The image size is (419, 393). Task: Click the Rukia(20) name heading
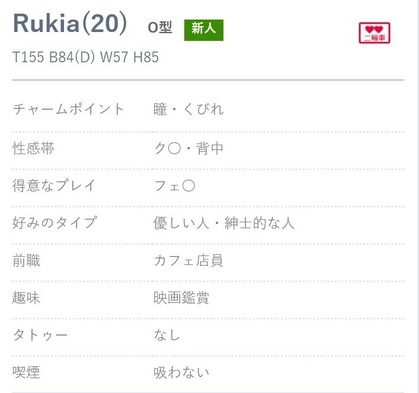(70, 24)
